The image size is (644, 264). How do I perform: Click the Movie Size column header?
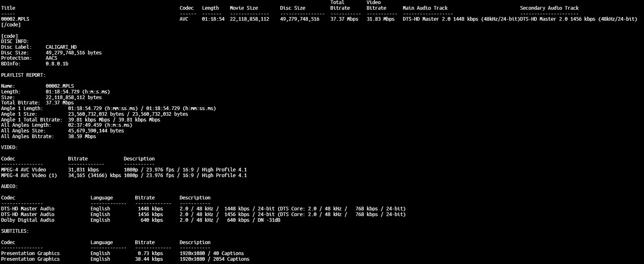tap(244, 8)
